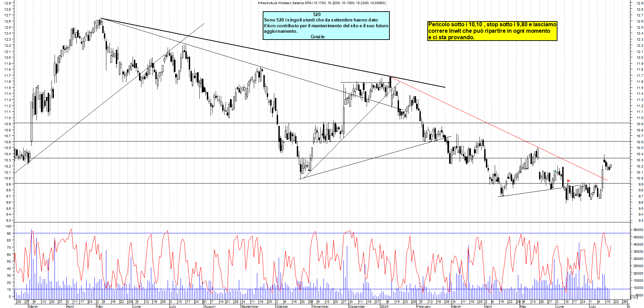
Task: Click the 15000 volume scale value
Action: pyautogui.click(x=638, y=281)
